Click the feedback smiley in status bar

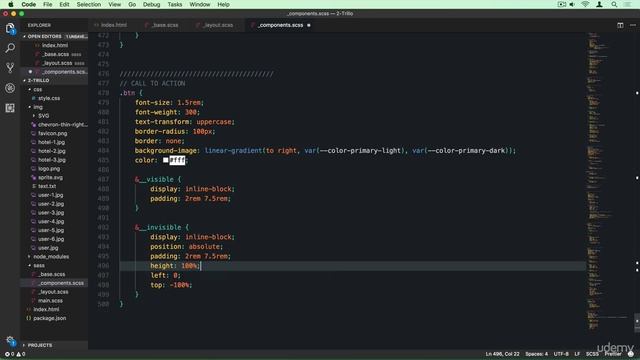pos(631,354)
